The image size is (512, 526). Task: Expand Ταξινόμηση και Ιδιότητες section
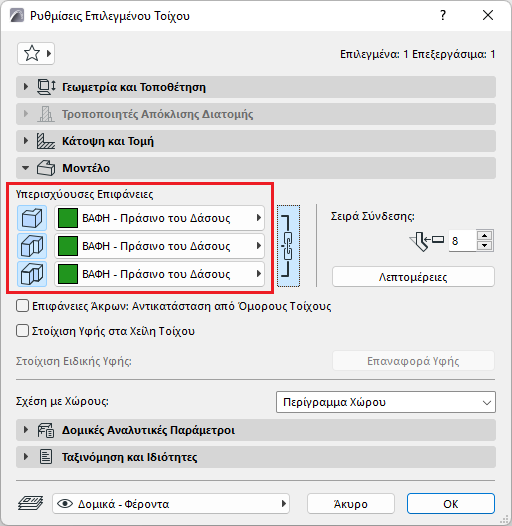256,457
